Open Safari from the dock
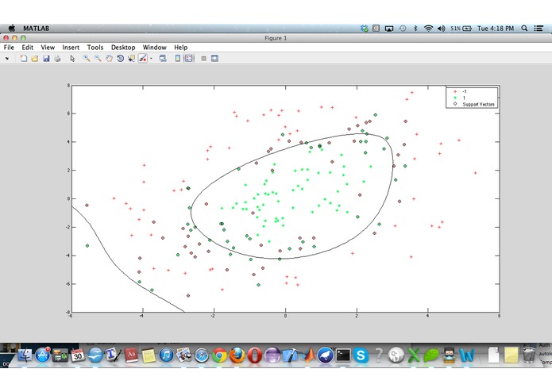 [x=202, y=355]
